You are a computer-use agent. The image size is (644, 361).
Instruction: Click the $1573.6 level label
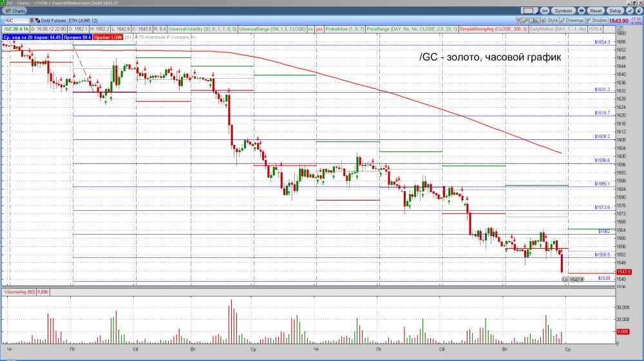click(x=602, y=207)
